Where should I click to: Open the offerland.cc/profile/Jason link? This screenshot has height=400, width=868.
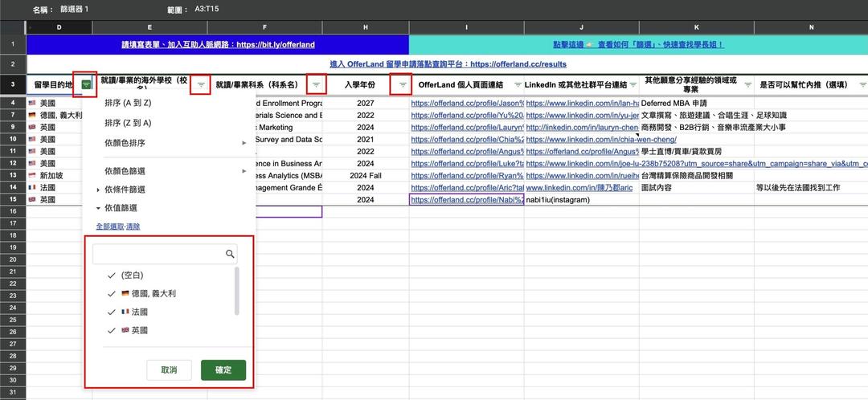click(x=467, y=103)
